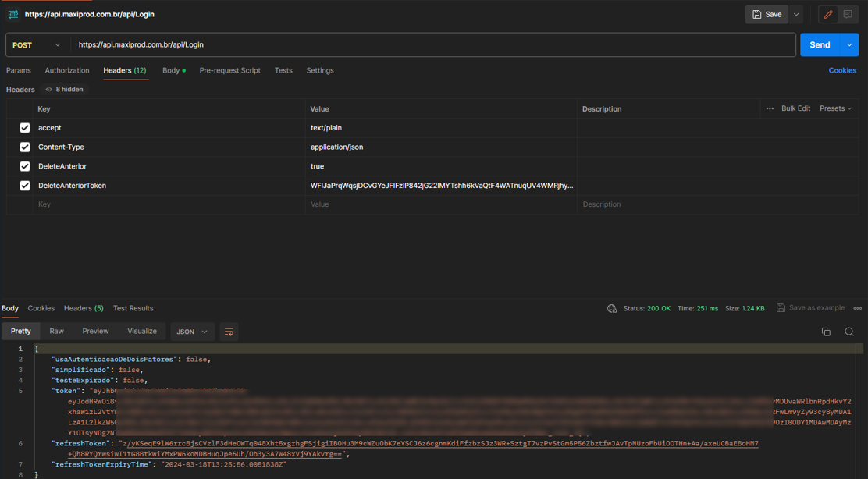The width and height of the screenshot is (868, 479).
Task: Open the Cookies link
Action: [x=842, y=70]
